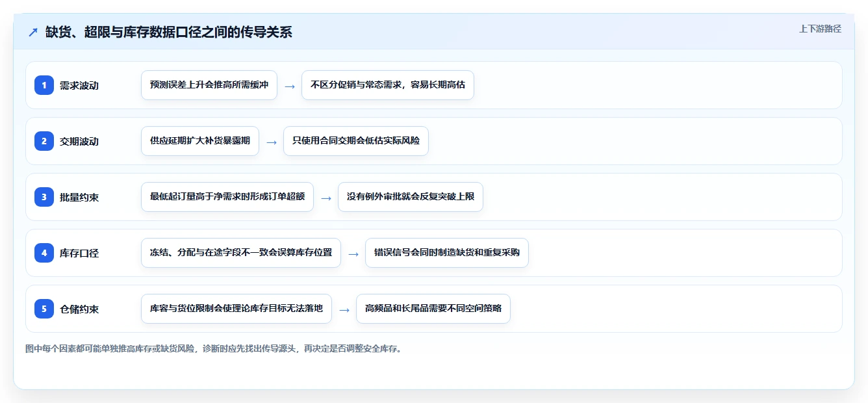Click the footnote text starting 图中每个因素
868x403 pixels.
point(213,349)
